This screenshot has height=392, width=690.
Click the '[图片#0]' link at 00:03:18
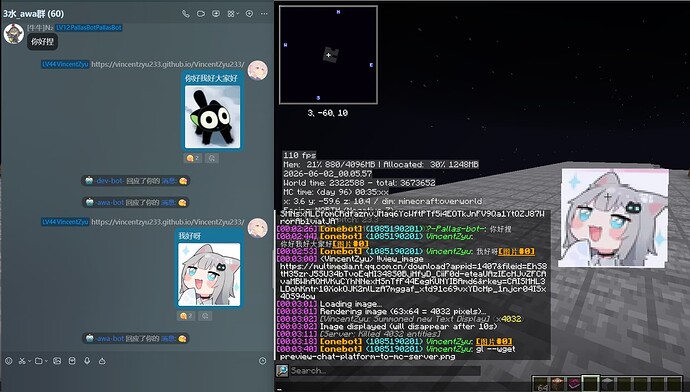[494, 341]
